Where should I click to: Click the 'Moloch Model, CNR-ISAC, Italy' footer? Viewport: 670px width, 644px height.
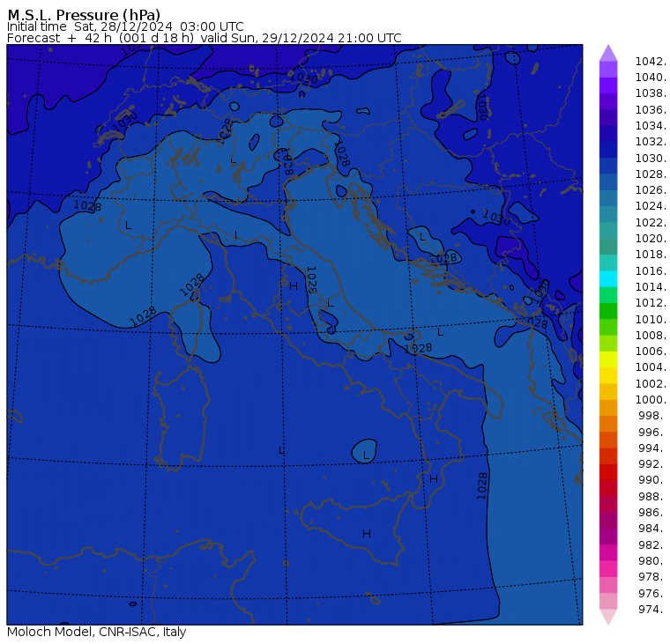click(97, 632)
